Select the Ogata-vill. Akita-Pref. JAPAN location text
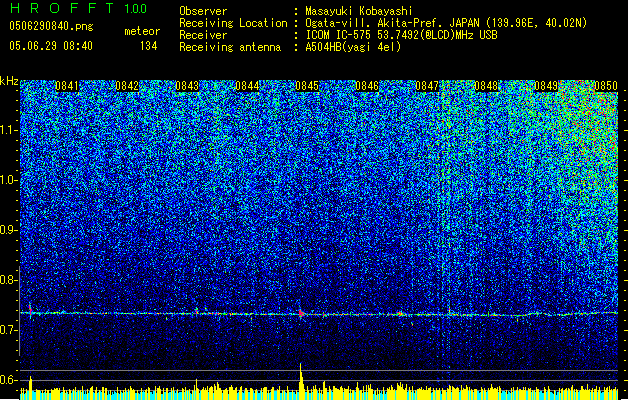 [446, 23]
